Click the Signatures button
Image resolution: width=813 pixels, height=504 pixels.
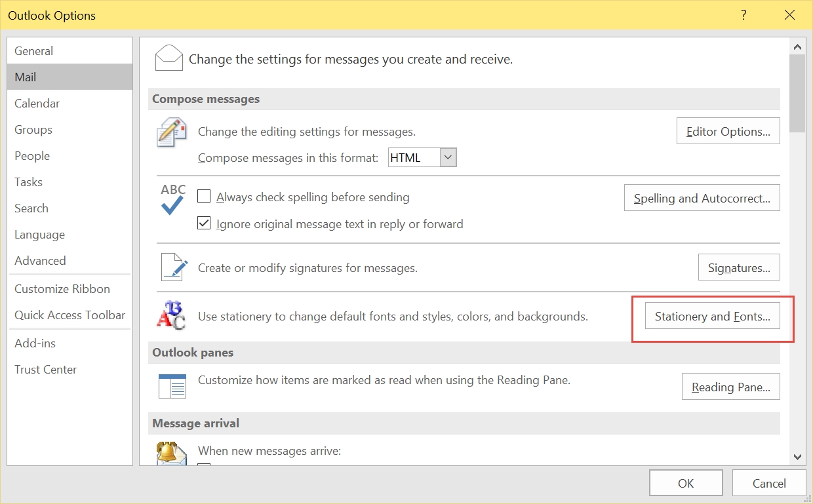(738, 267)
